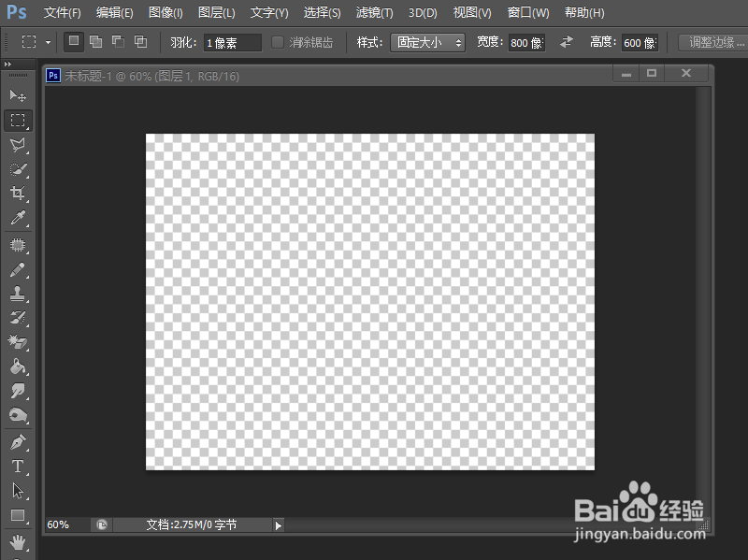Screen dimensions: 748x560
Task: Close the 未标题-1 document window
Action: tap(686, 73)
